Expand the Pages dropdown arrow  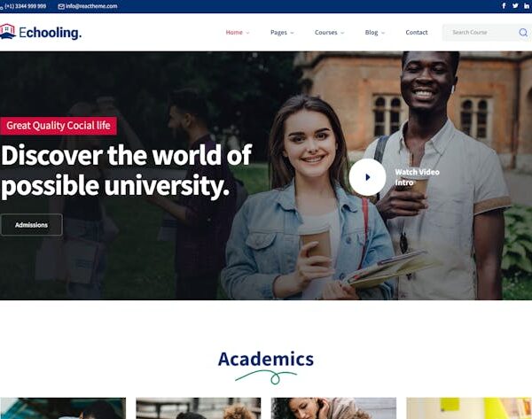(292, 33)
